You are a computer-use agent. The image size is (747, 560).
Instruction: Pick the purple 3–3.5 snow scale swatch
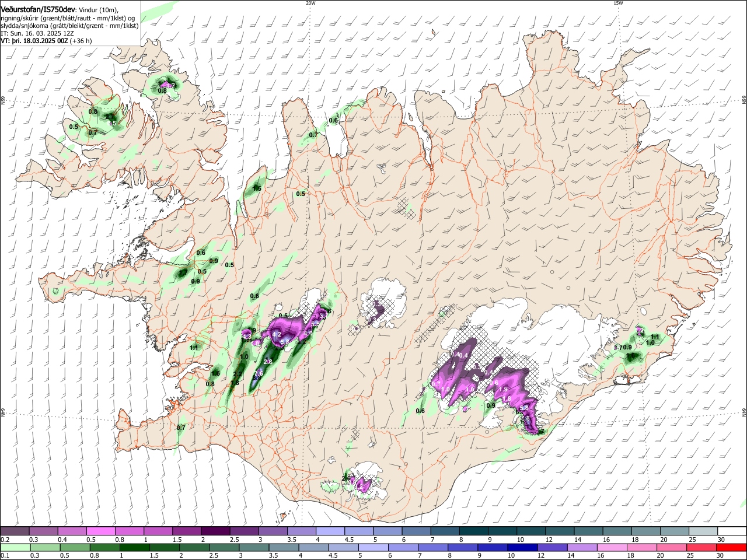click(272, 531)
